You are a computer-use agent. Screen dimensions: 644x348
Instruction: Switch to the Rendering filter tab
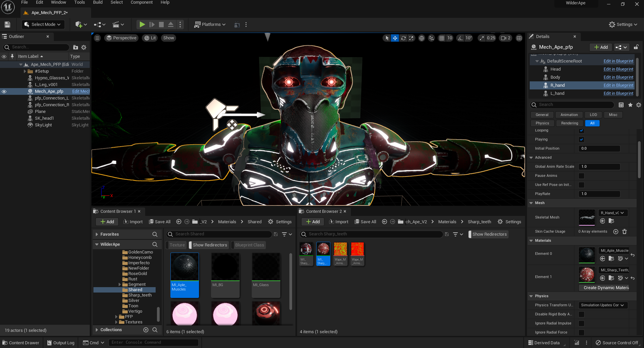(x=569, y=123)
